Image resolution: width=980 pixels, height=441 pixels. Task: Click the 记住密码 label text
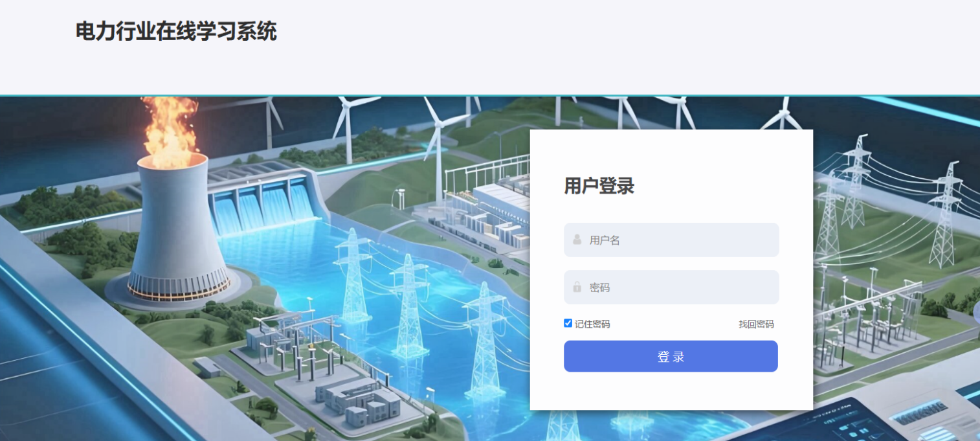click(x=592, y=324)
